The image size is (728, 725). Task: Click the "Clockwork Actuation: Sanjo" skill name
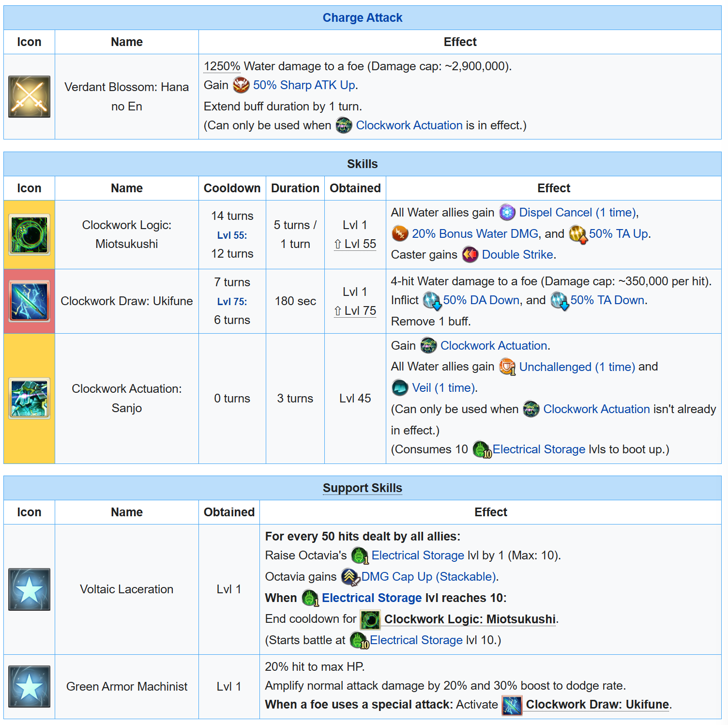tap(127, 399)
